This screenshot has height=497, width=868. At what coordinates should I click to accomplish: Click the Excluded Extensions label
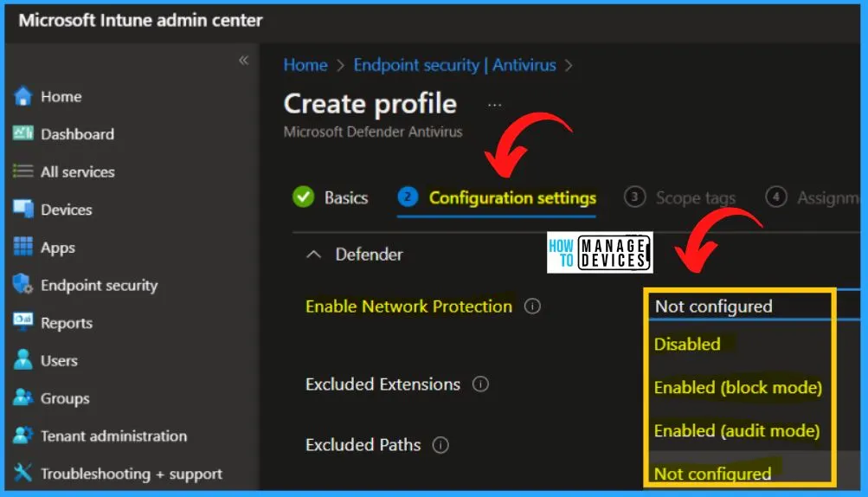(x=383, y=384)
